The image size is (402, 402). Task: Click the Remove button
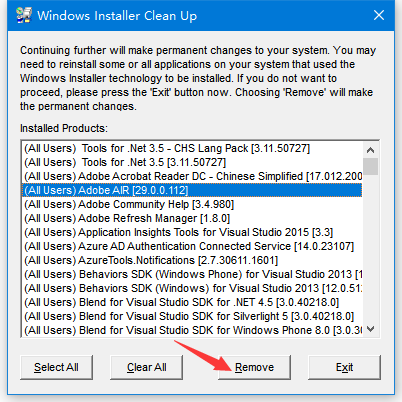[x=254, y=367]
